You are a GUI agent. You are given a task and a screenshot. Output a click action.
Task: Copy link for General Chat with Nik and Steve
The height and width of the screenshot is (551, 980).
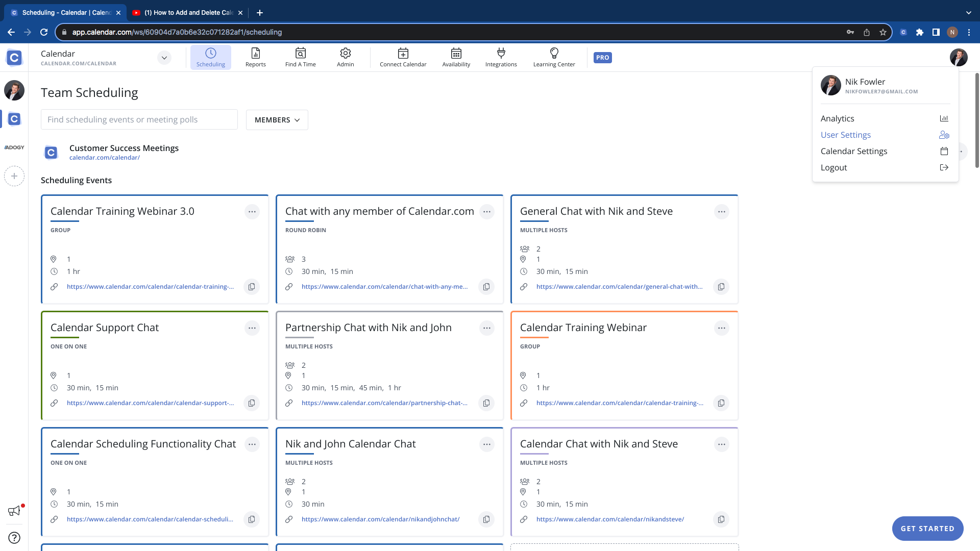pyautogui.click(x=721, y=287)
